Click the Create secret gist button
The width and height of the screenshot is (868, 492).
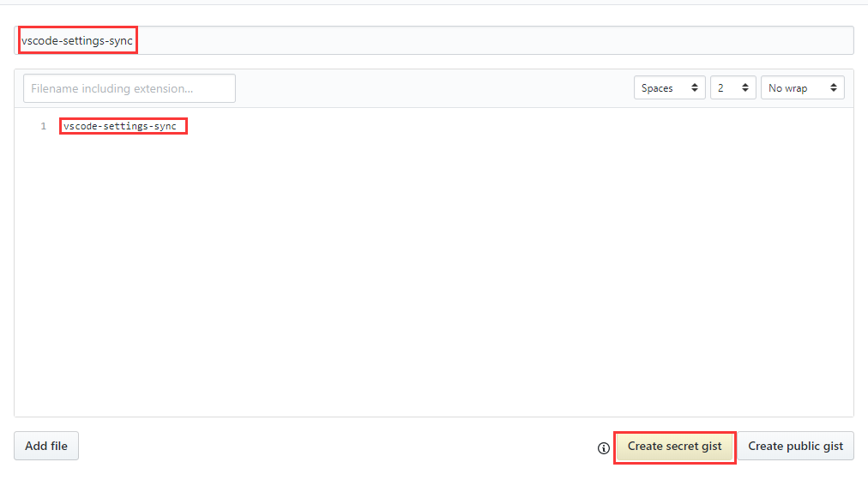[x=674, y=447]
